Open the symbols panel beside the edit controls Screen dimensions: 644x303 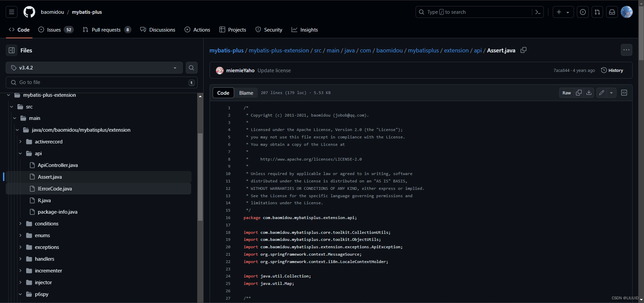click(x=624, y=93)
